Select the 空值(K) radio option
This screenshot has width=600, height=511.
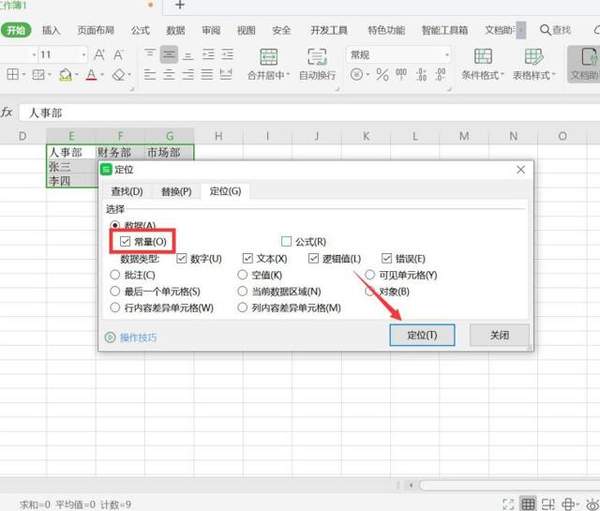point(242,275)
